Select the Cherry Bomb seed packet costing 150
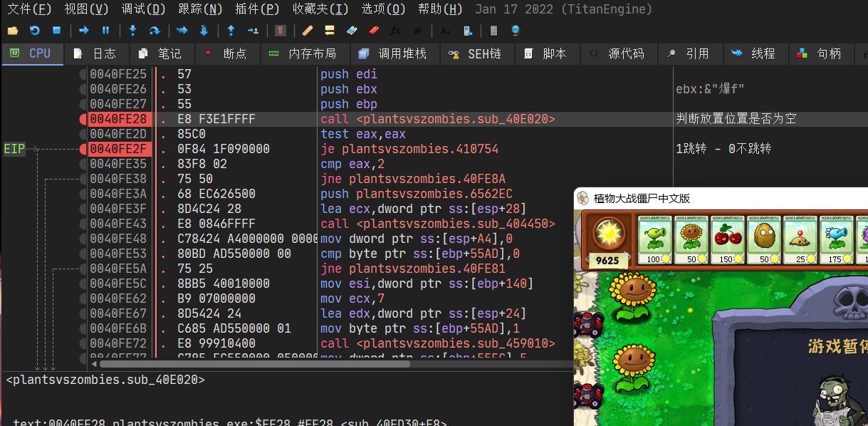 click(x=727, y=241)
